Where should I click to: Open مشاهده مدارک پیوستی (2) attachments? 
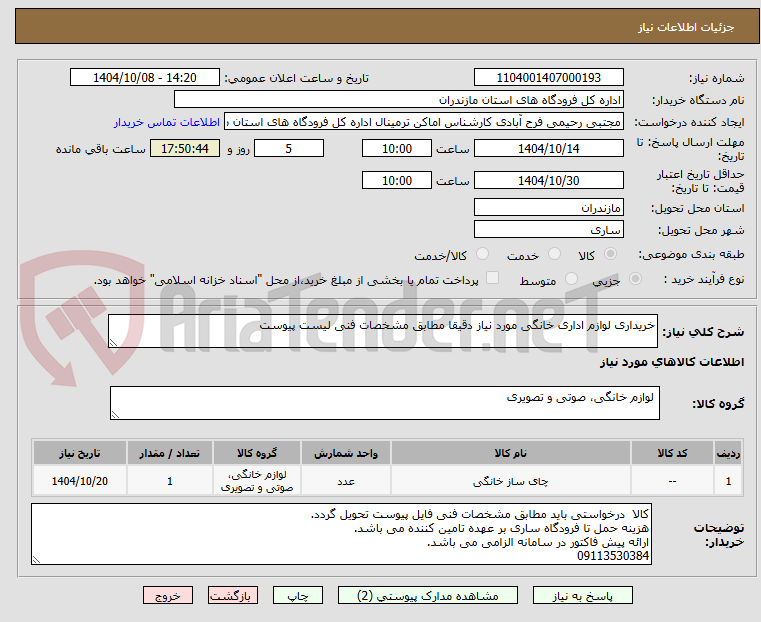pyautogui.click(x=428, y=595)
